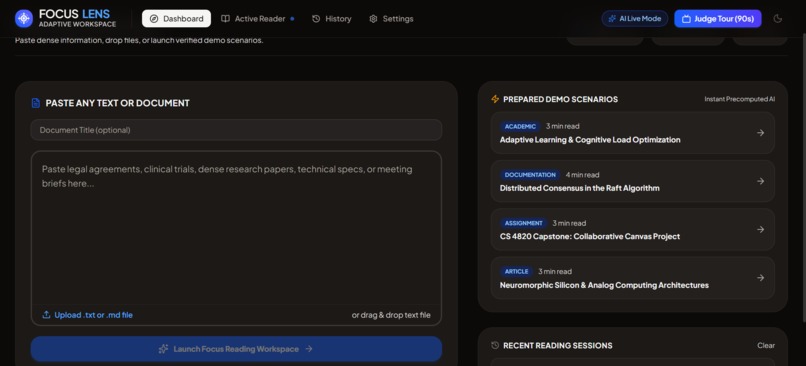Click the ACADEMIC tag
This screenshot has width=806, height=366.
pos(520,126)
